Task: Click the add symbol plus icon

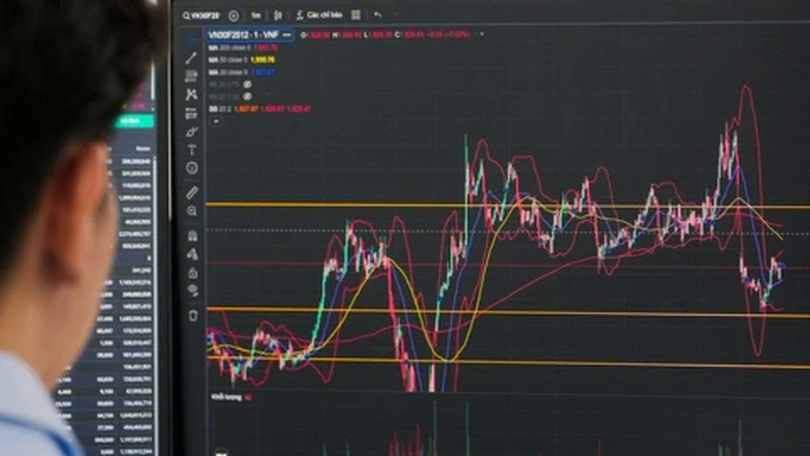Action: [x=233, y=16]
